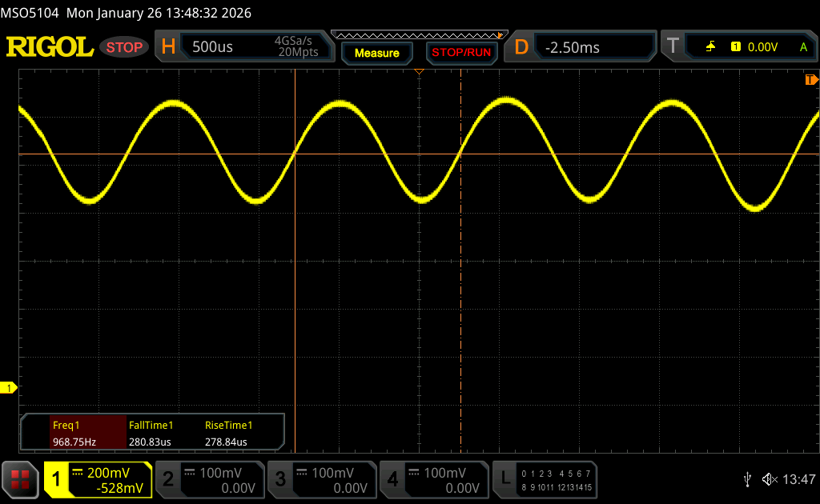Open the Measure menu
This screenshot has width=820, height=504.
[376, 53]
